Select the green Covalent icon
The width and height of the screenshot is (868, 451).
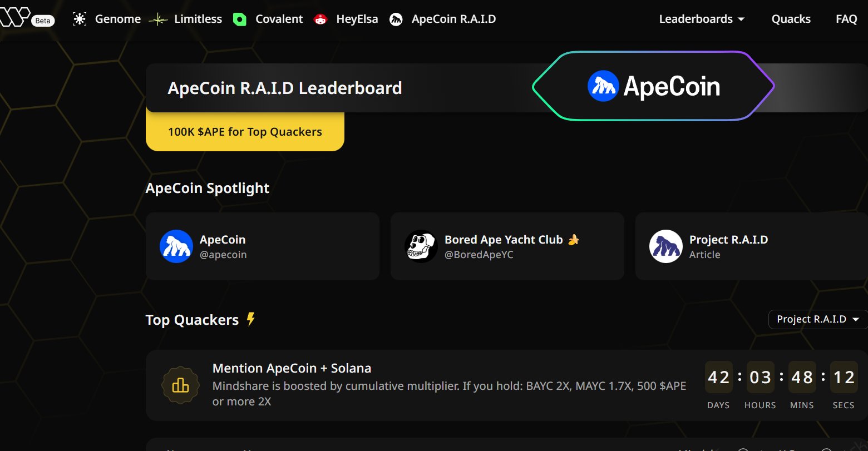tap(239, 19)
